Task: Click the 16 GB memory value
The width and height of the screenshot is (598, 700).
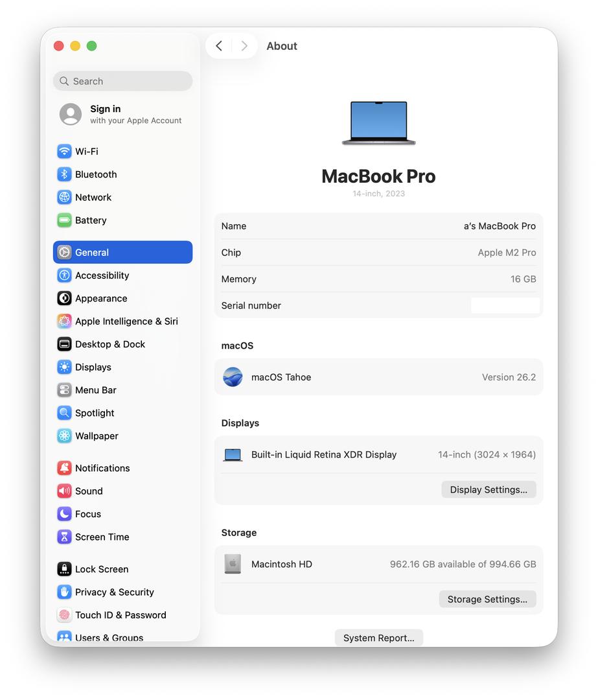Action: pyautogui.click(x=523, y=279)
